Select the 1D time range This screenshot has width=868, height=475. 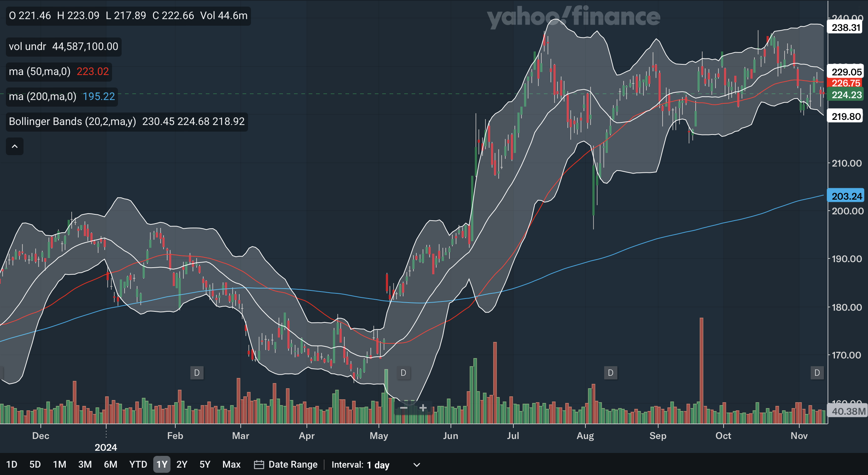pyautogui.click(x=12, y=465)
